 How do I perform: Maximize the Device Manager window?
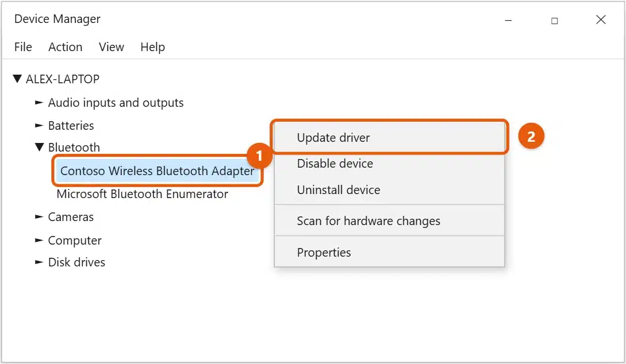click(x=555, y=20)
